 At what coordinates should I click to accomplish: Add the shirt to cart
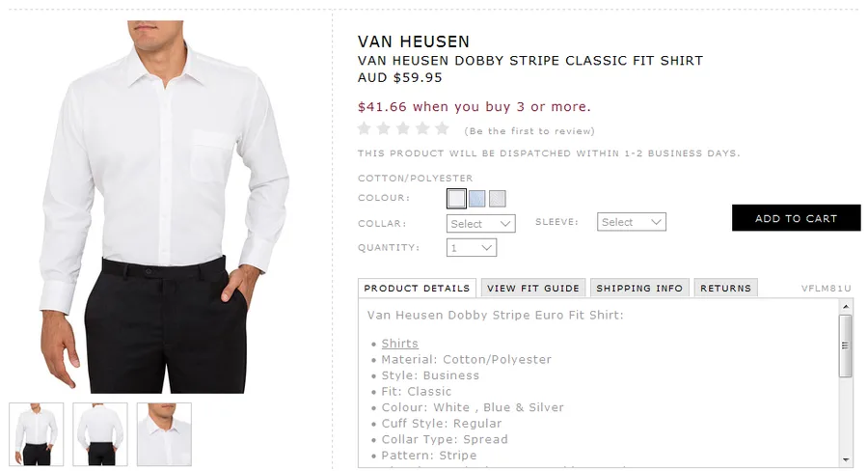click(796, 218)
